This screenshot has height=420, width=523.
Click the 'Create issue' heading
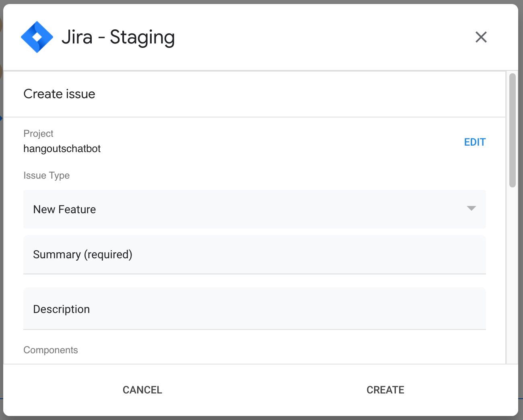click(60, 94)
